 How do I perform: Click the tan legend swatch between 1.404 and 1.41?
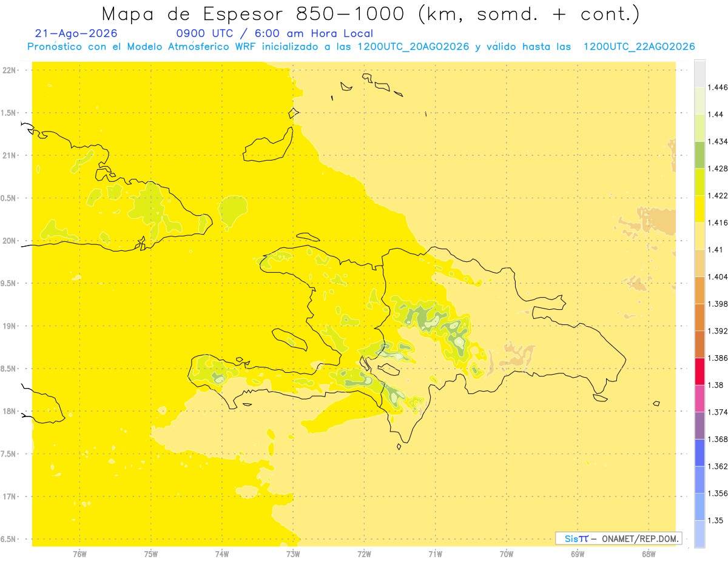click(x=699, y=263)
